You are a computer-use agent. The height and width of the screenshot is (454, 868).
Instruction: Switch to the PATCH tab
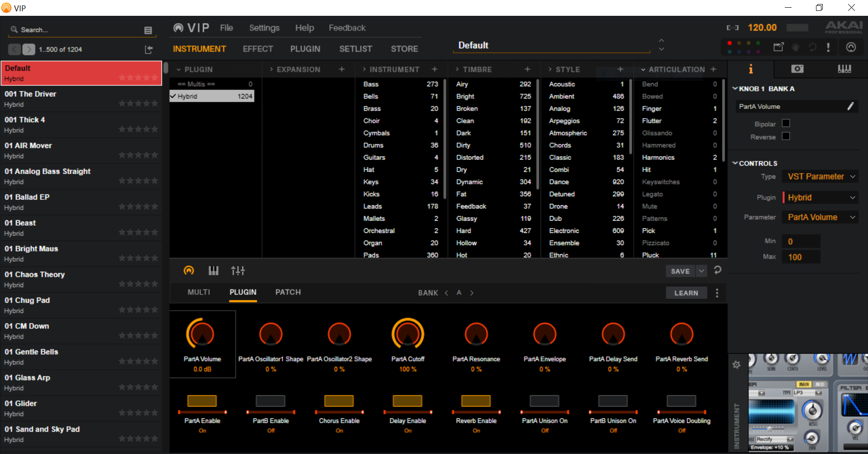pyautogui.click(x=288, y=292)
